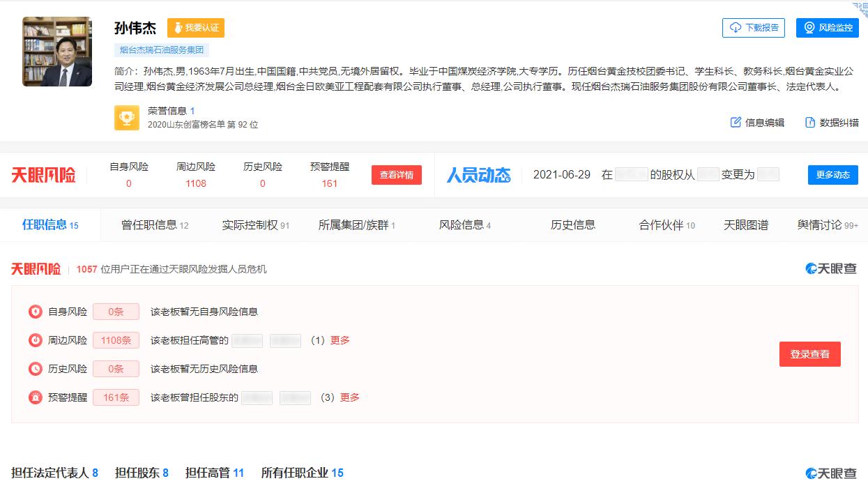
Task: Click the 数据纠错 document icon
Action: click(810, 123)
